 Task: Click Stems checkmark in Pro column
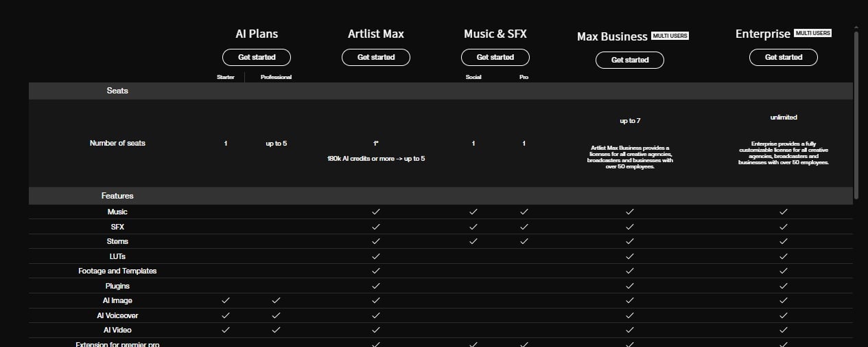click(x=524, y=241)
